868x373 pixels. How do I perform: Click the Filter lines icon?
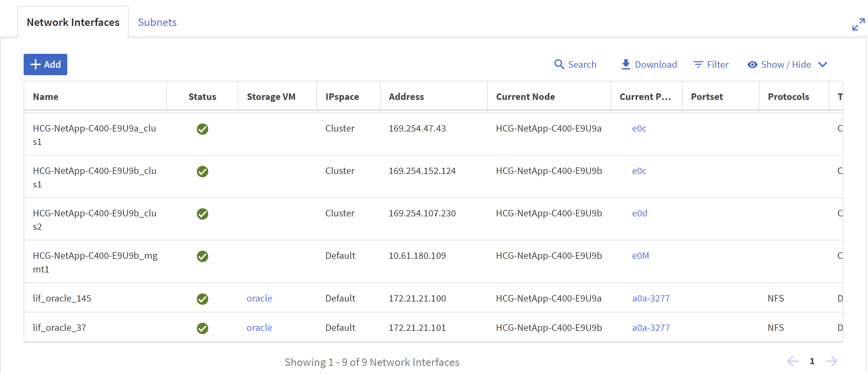point(698,64)
